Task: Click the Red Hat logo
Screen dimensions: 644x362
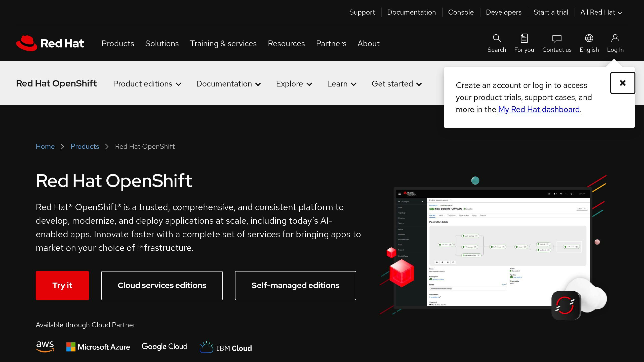Action: point(50,43)
